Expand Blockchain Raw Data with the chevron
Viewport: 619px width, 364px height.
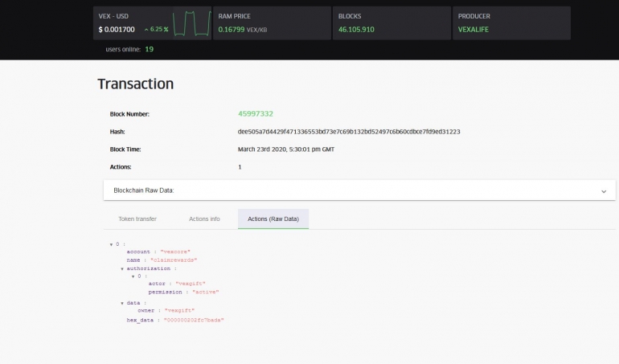tap(603, 191)
